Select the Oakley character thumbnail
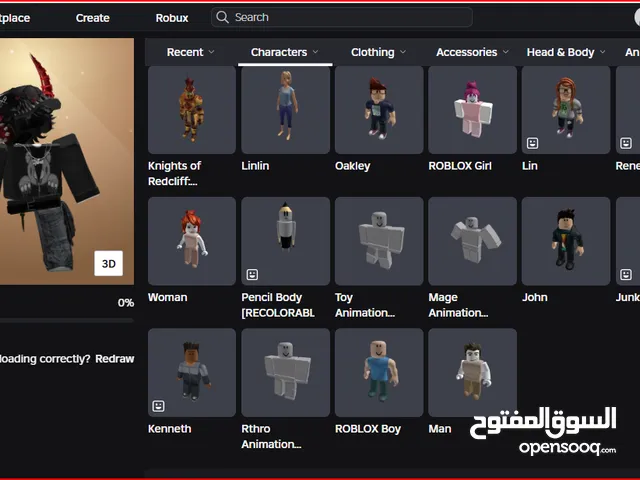640x480 pixels. click(x=379, y=110)
